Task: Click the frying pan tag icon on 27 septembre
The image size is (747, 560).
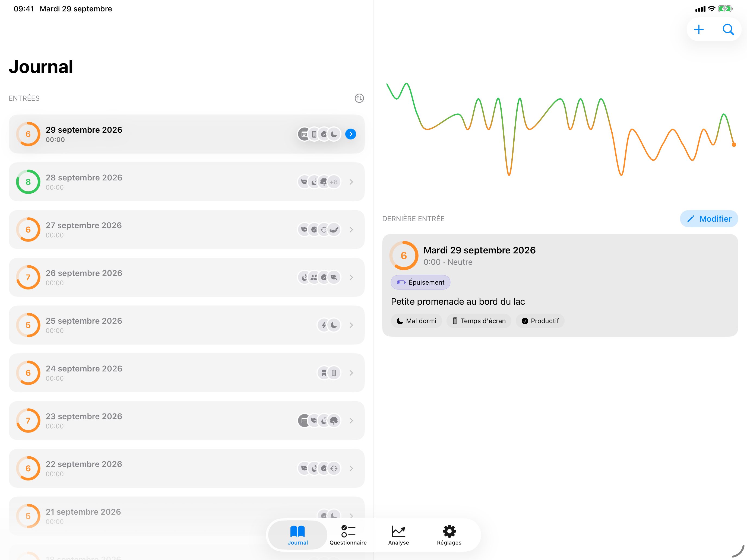Action: (x=334, y=230)
